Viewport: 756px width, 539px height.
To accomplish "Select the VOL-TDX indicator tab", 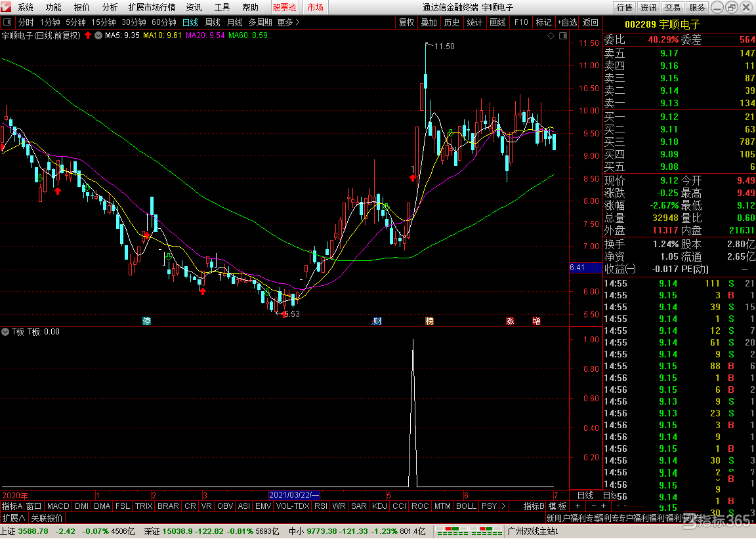I will [x=292, y=506].
